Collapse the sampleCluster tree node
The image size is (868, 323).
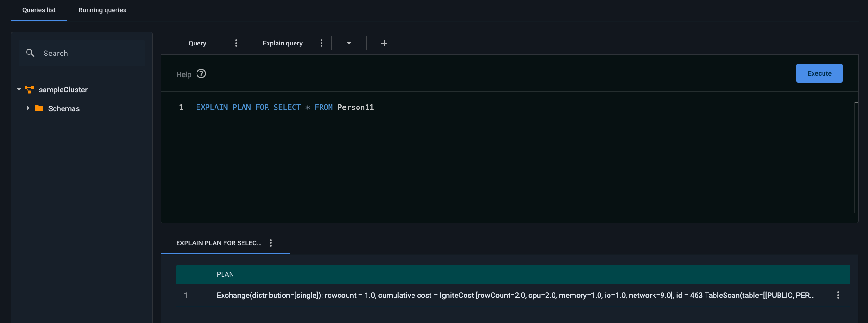[x=19, y=89]
